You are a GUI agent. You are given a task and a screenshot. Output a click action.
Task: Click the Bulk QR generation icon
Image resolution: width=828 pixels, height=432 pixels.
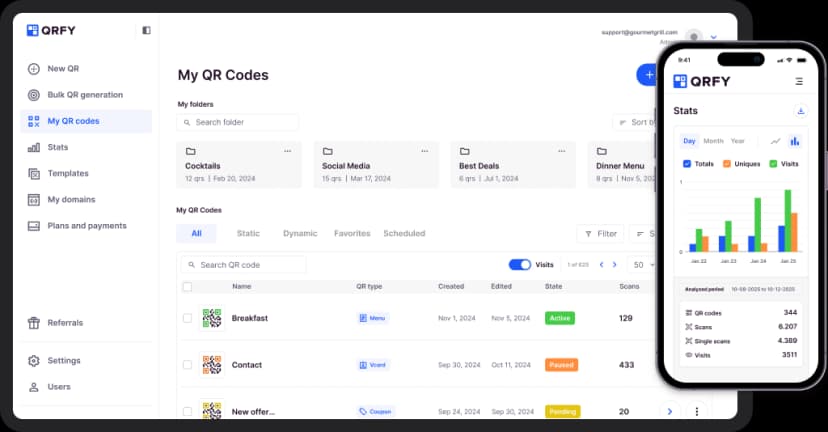tap(34, 95)
